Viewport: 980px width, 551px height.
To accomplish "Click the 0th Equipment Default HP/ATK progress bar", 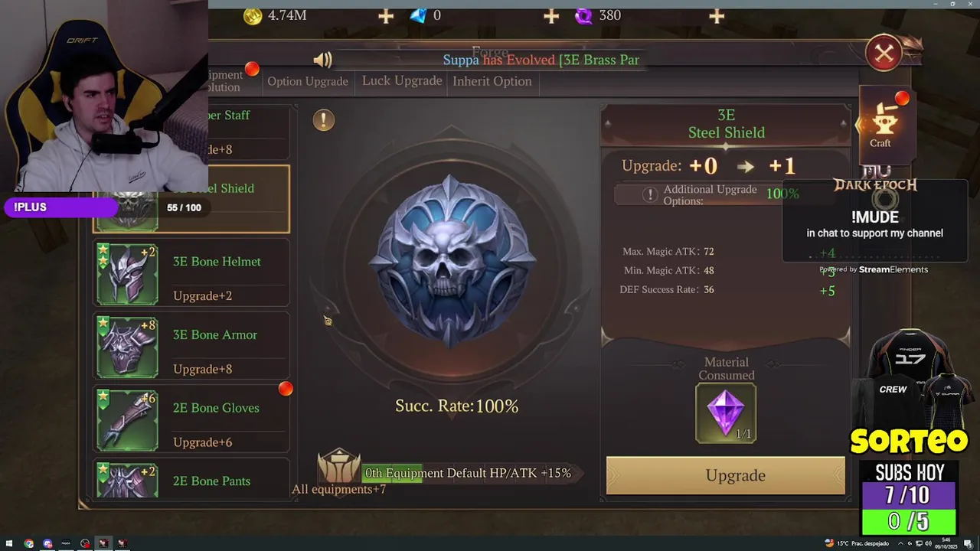I will [467, 473].
